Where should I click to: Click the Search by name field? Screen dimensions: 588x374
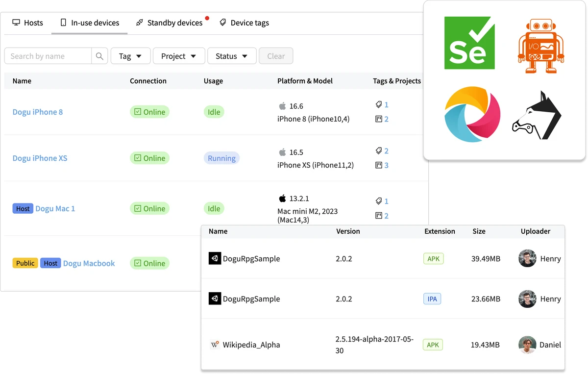click(x=48, y=56)
